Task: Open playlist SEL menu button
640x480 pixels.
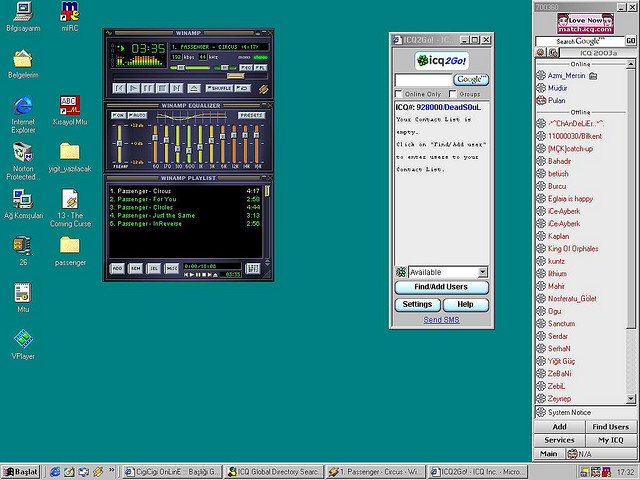Action: 153,268
